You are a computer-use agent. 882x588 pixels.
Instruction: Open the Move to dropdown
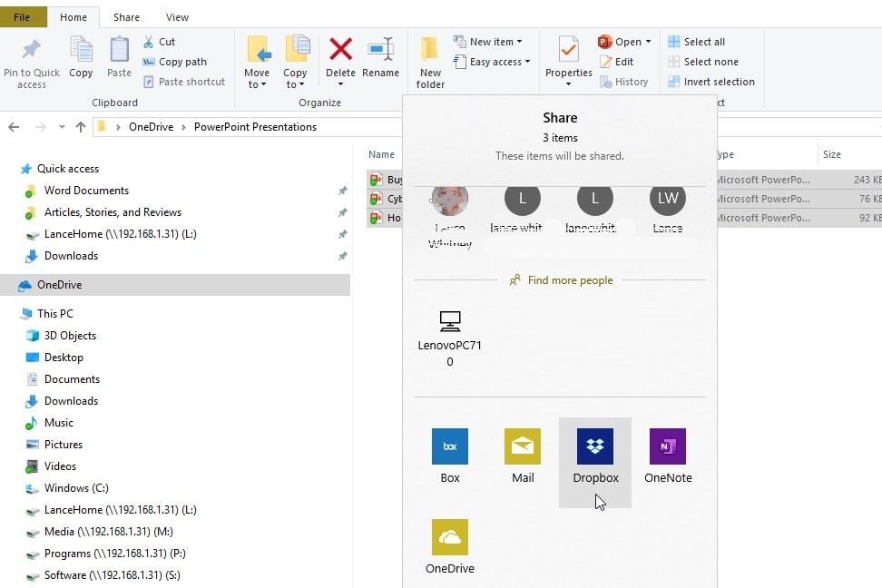[257, 63]
